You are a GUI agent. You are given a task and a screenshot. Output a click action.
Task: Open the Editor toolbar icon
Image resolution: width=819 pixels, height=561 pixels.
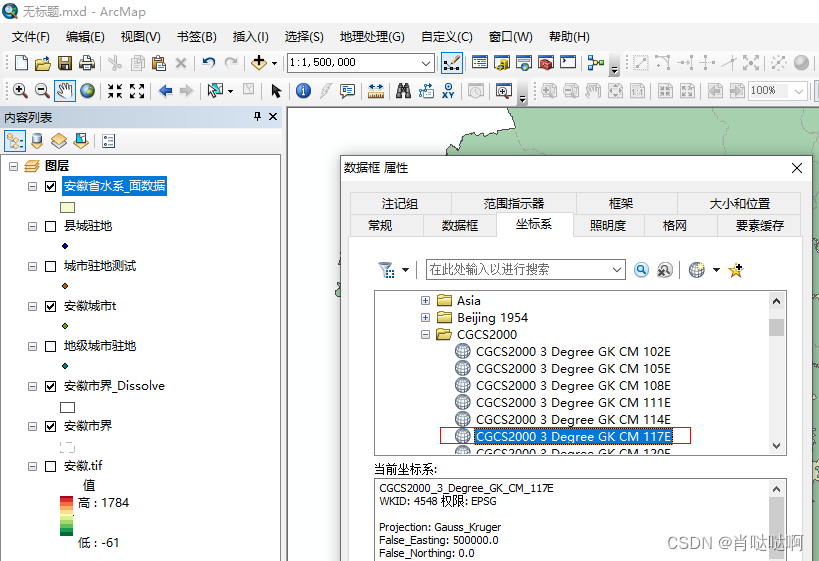pos(451,63)
